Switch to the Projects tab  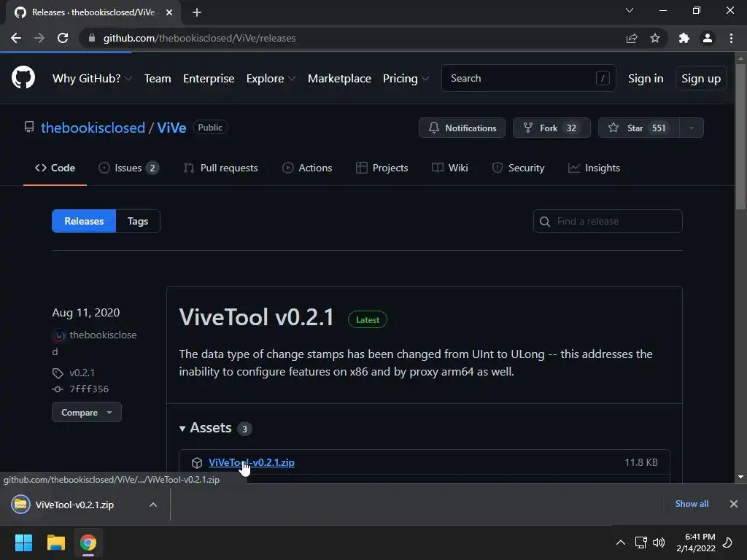(x=382, y=168)
